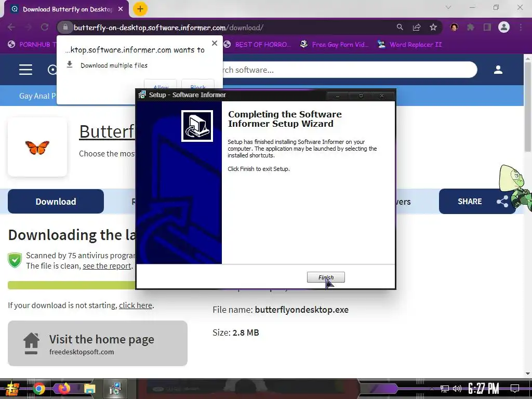Image resolution: width=532 pixels, height=399 pixels.
Task: Click scrollbar down arrow
Action: pyautogui.click(x=528, y=374)
